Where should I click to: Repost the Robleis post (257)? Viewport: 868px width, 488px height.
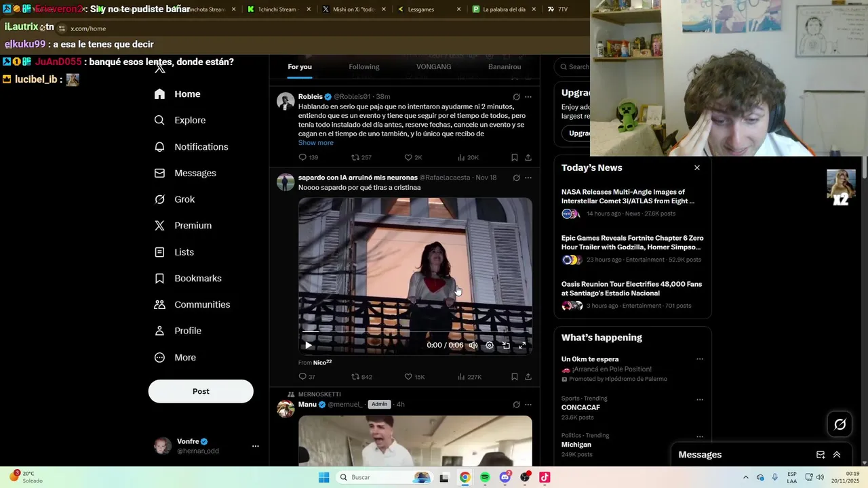(x=361, y=157)
